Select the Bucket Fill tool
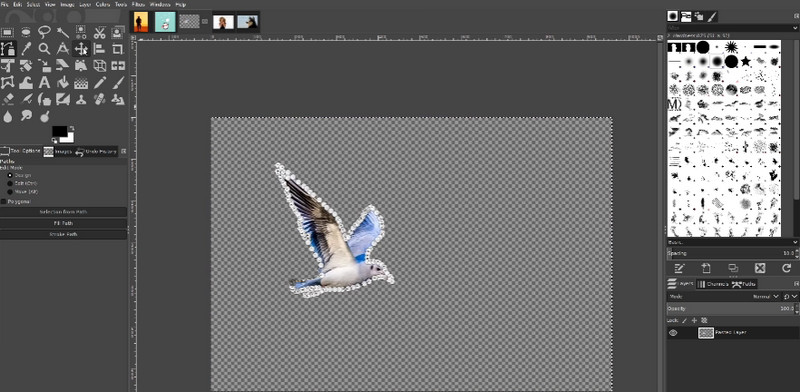 [x=63, y=82]
